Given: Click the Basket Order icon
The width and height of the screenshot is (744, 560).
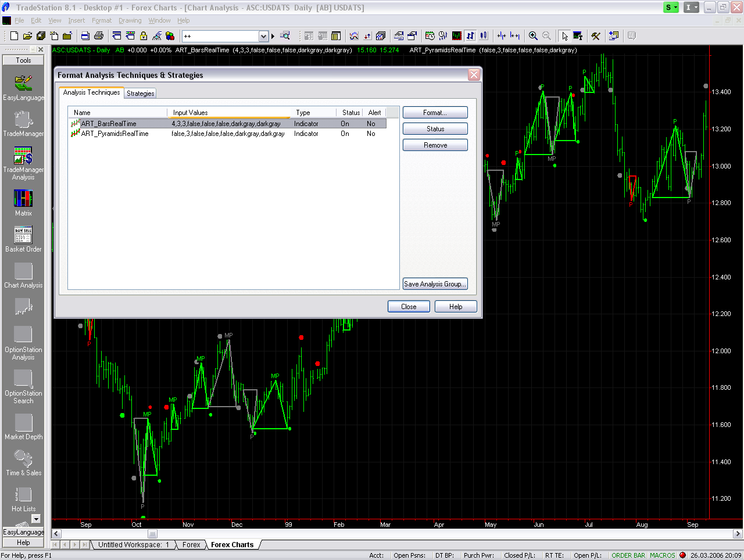Looking at the screenshot, I should [x=23, y=237].
